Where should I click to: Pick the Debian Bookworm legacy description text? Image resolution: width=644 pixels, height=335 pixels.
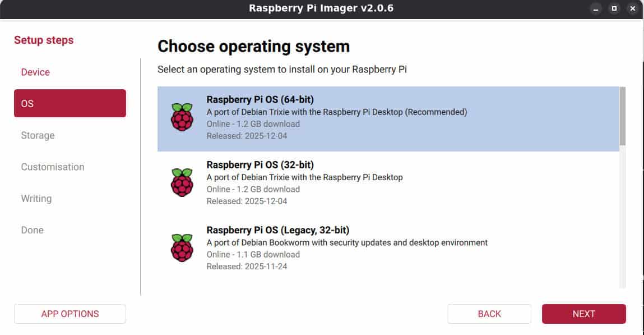pos(347,242)
